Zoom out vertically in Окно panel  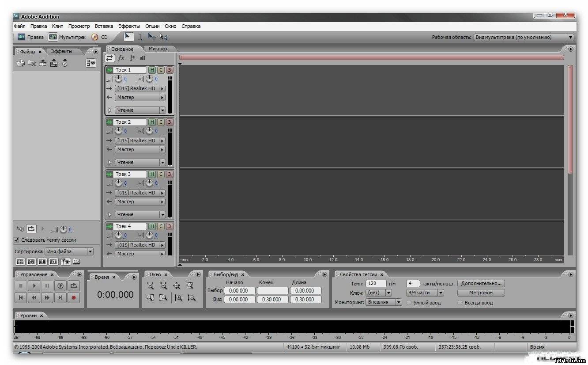pos(191,298)
